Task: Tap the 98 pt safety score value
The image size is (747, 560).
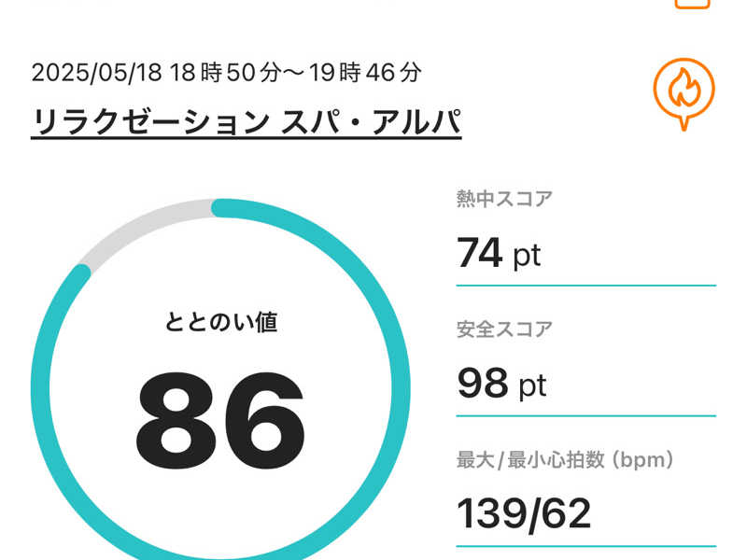Action: (501, 384)
